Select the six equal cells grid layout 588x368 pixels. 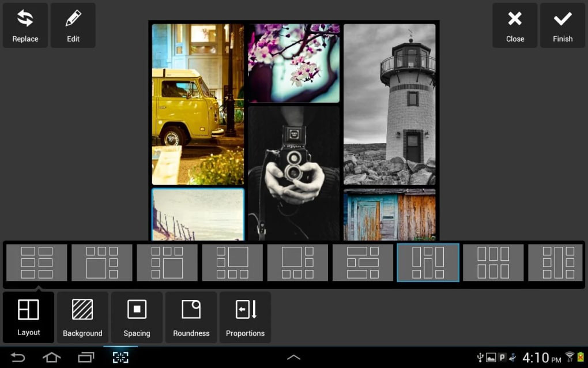click(493, 262)
